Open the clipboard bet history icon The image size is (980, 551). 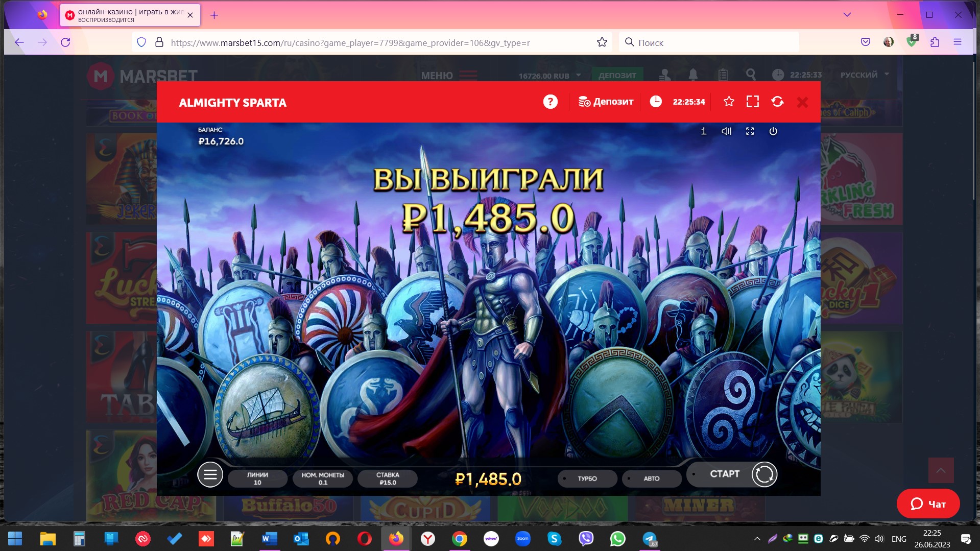coord(723,75)
